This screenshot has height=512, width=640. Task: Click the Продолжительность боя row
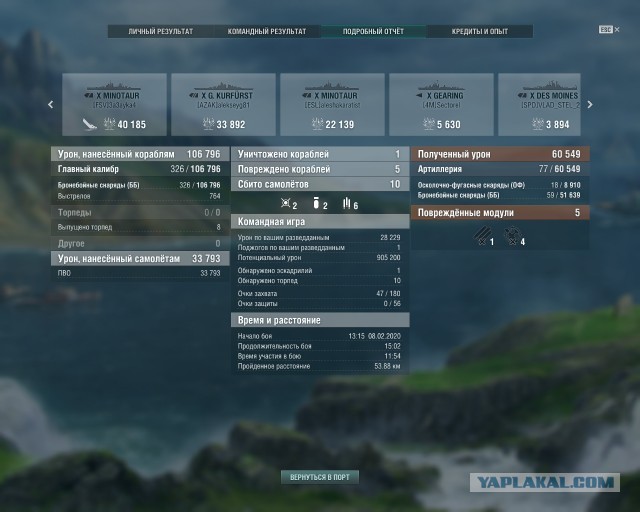320,346
